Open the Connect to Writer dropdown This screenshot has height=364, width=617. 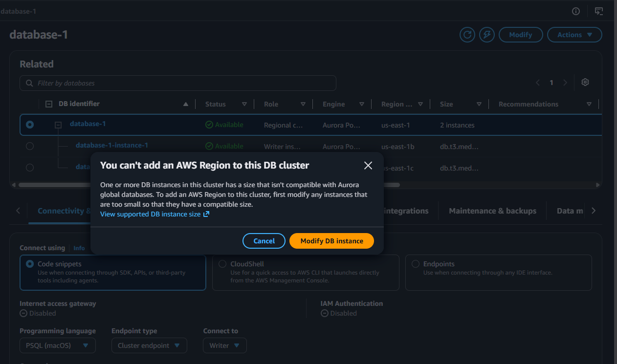225,345
